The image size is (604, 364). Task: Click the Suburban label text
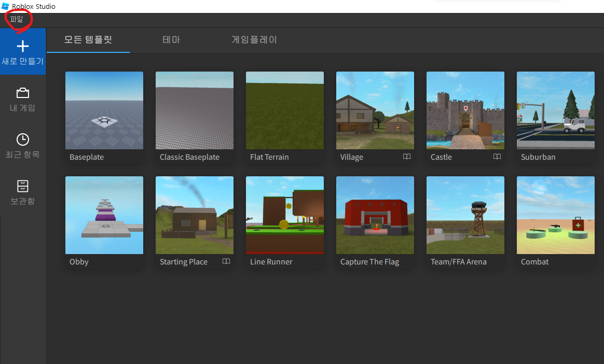click(538, 157)
